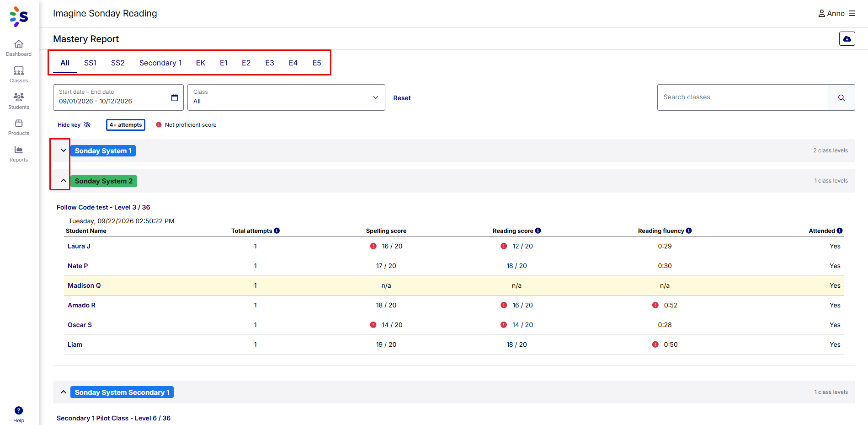The width and height of the screenshot is (868, 425).
Task: Click the session date Tuesday, 09/22/2026 02:50:22 PM
Action: pyautogui.click(x=122, y=221)
